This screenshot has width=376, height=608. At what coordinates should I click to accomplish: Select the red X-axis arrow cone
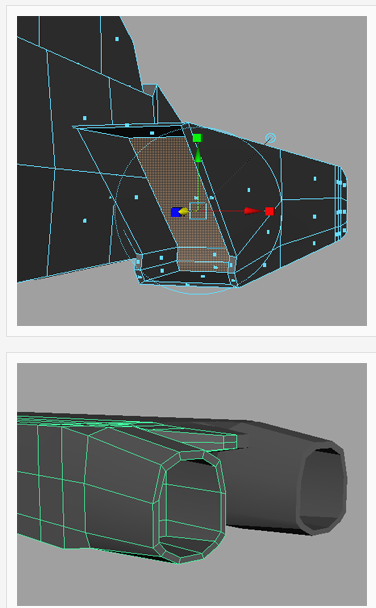pos(253,211)
